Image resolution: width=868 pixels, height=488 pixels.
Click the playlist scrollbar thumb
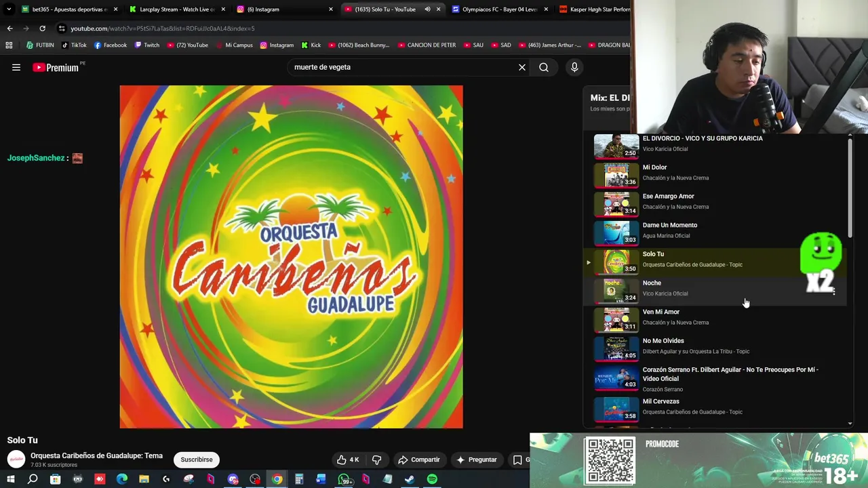pos(850,188)
